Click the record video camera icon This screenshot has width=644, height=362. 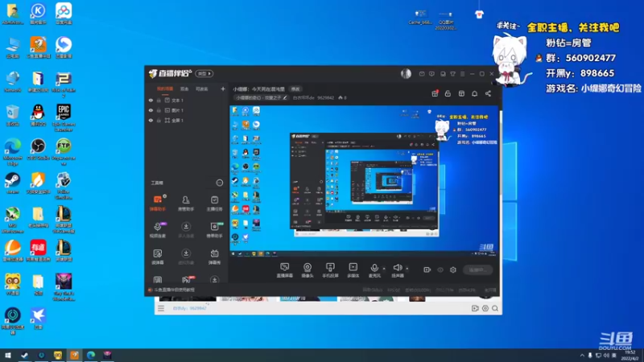tap(427, 269)
